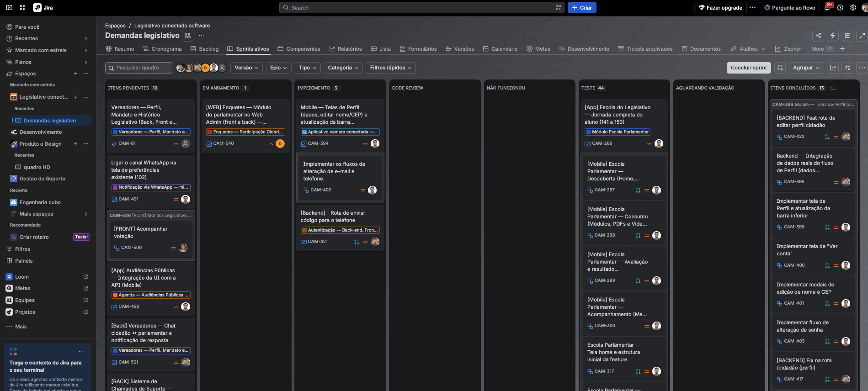
Task: Collapse the sidebar with the panel icon
Action: tap(9, 8)
